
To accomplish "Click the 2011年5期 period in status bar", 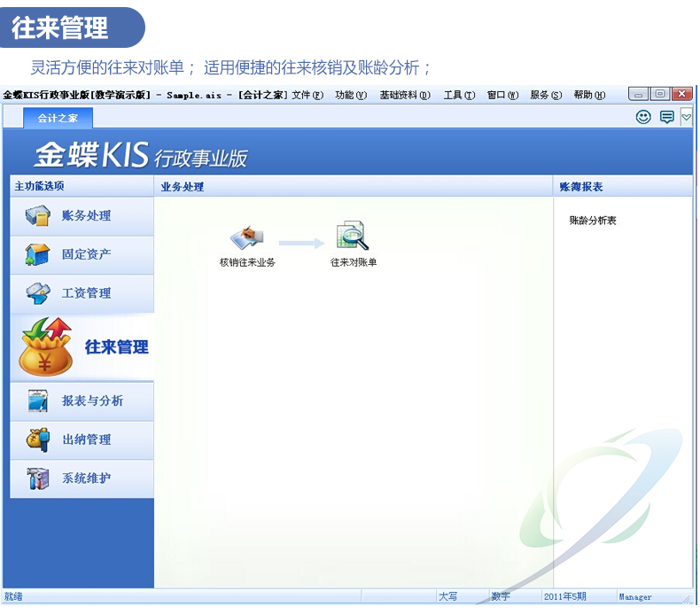I will click(x=565, y=597).
